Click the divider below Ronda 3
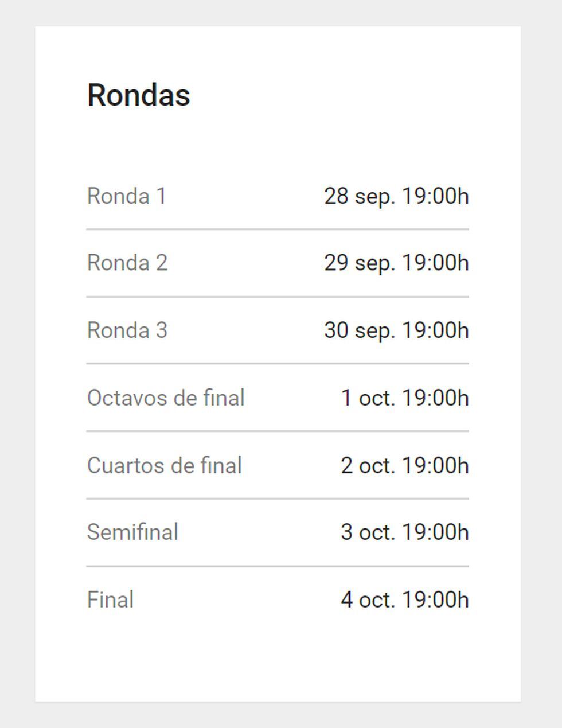This screenshot has width=562, height=728. pos(278,364)
